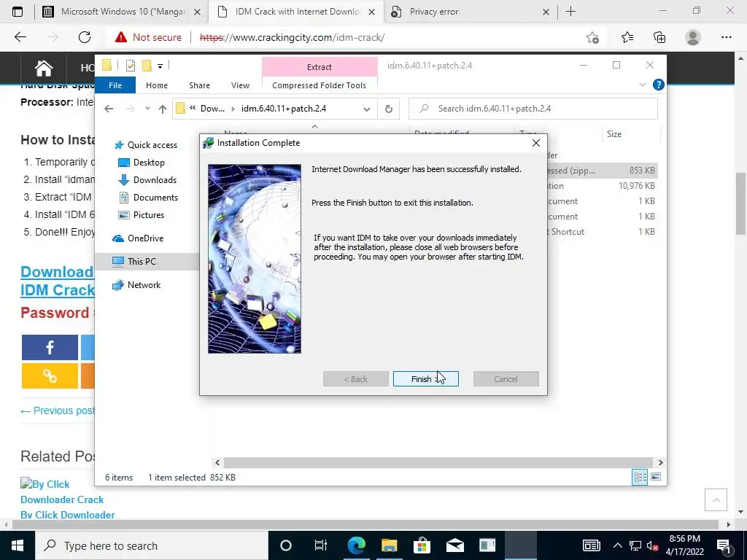The width and height of the screenshot is (747, 560).
Task: Open the Windows Start menu
Action: click(x=18, y=545)
